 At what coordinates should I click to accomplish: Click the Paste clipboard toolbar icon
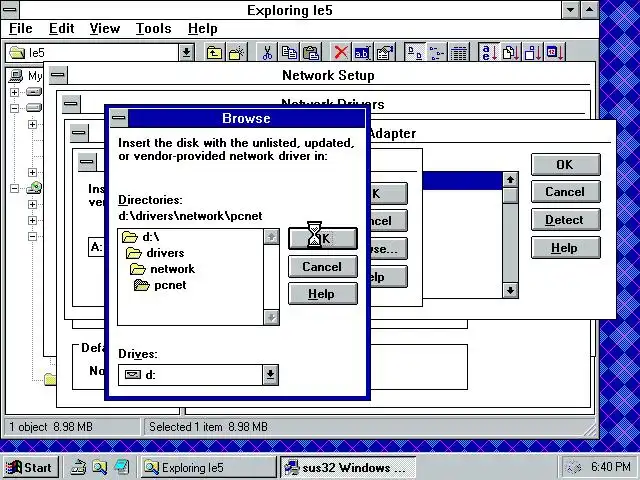click(311, 53)
